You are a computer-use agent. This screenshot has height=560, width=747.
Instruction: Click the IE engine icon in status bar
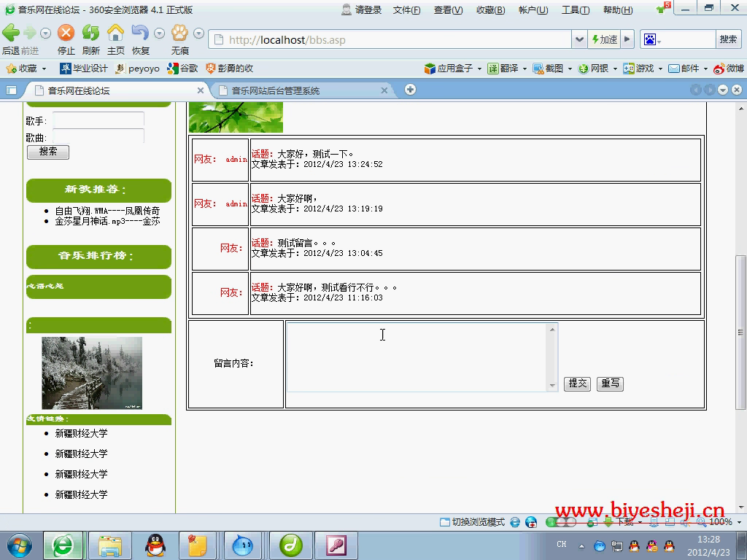515,522
